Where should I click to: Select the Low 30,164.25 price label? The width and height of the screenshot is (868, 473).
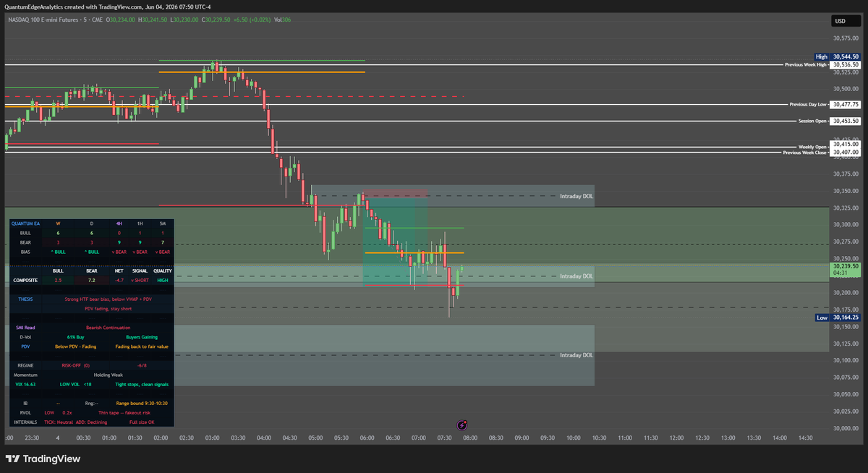pyautogui.click(x=838, y=317)
